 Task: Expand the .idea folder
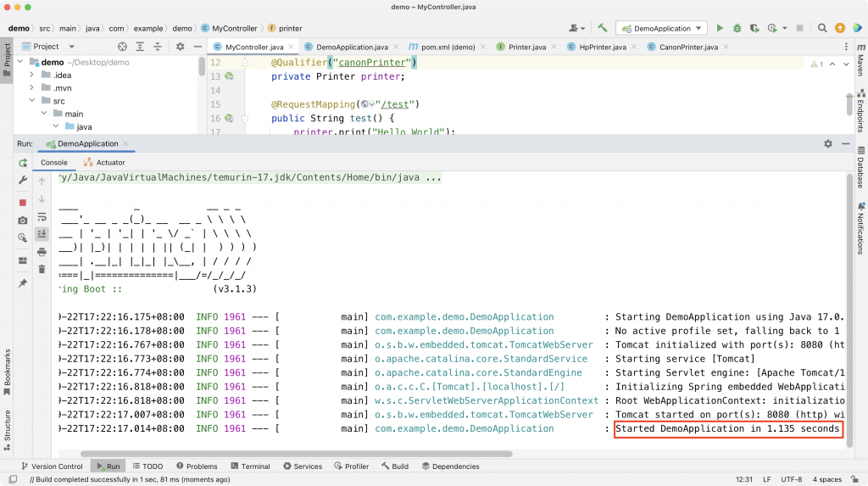click(x=31, y=75)
